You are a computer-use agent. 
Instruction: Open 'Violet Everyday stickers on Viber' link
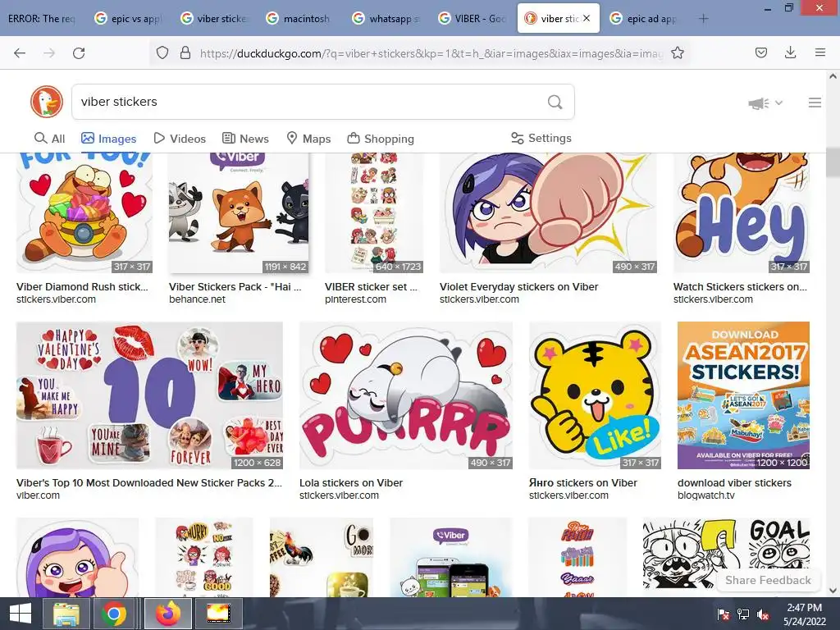[518, 286]
